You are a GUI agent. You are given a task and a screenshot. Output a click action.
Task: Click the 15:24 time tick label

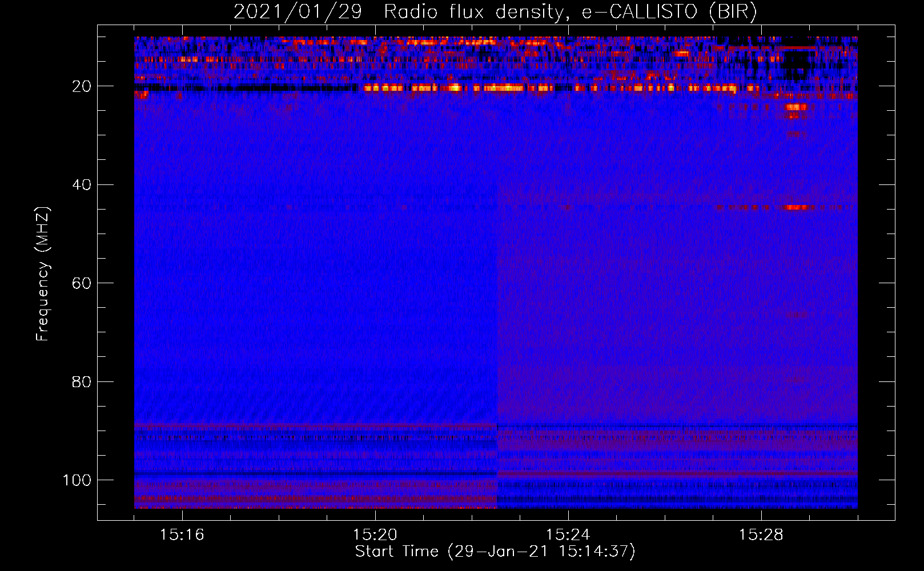click(x=568, y=534)
